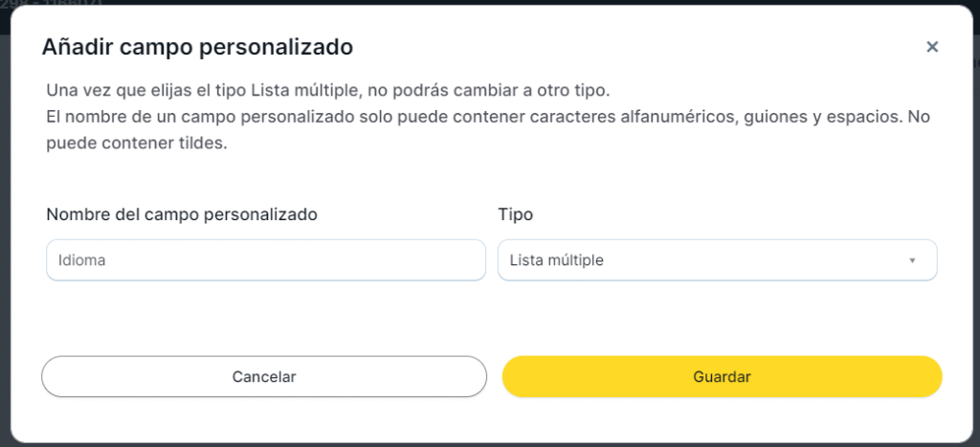Click the dark overlay above the dialog
The width and height of the screenshot is (980, 447).
click(x=479, y=2)
